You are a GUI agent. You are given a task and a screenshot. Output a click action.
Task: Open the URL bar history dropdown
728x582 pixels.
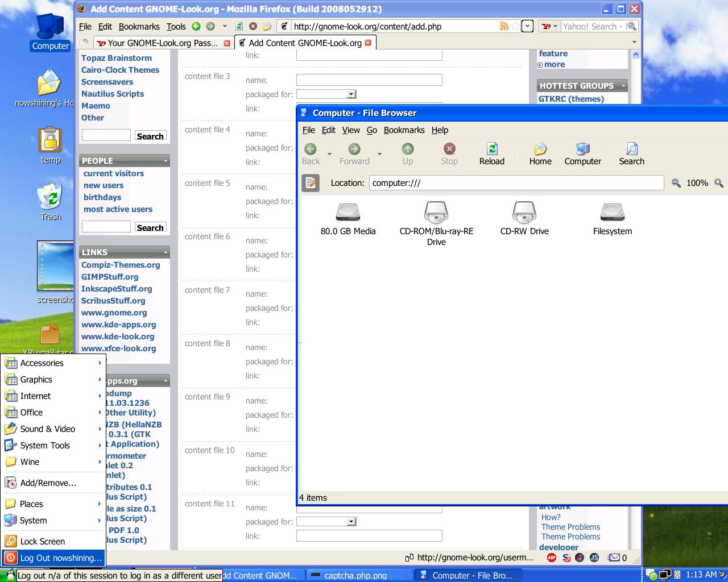click(x=528, y=26)
